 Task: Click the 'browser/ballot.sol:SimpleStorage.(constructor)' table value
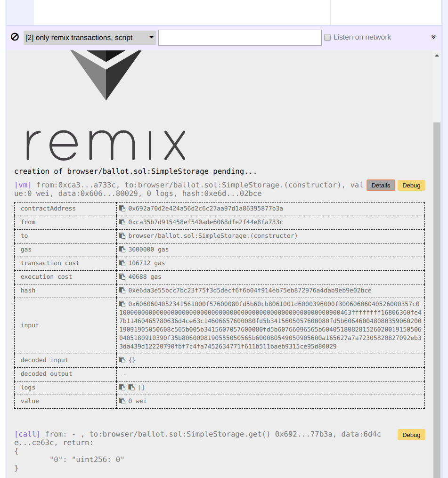(x=212, y=236)
